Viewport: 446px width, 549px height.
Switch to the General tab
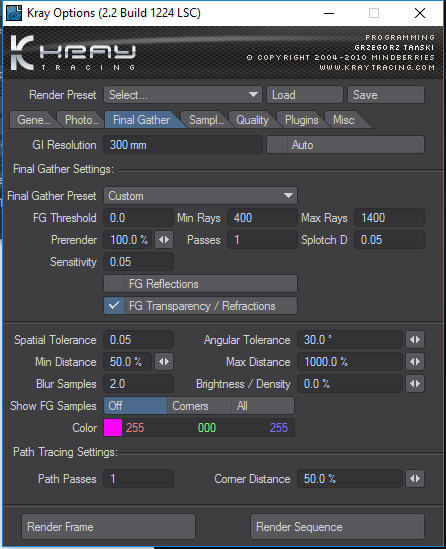click(x=33, y=120)
